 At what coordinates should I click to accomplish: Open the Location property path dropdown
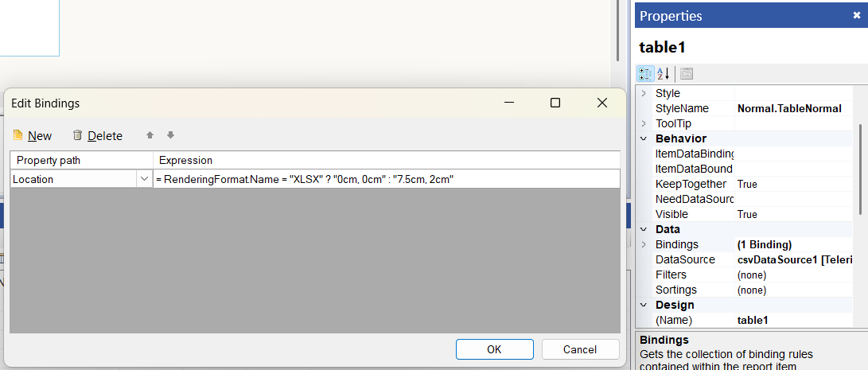coord(145,179)
